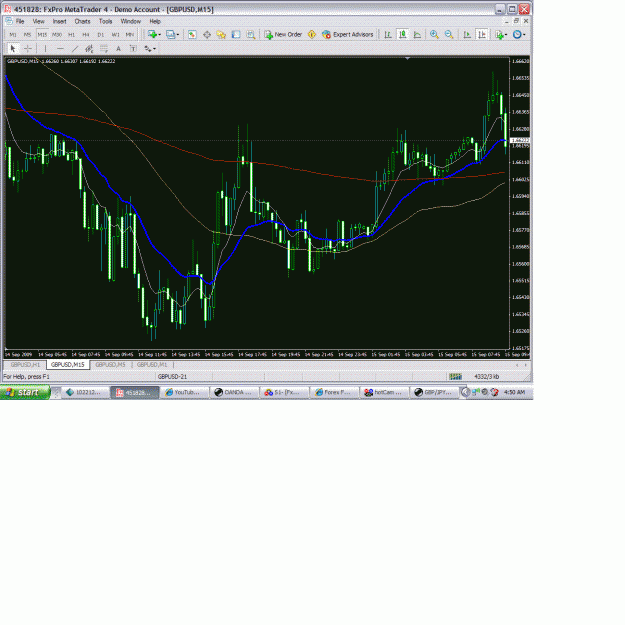Expand the Periods dropdown arrow
The width and height of the screenshot is (625, 625).
click(x=524, y=35)
